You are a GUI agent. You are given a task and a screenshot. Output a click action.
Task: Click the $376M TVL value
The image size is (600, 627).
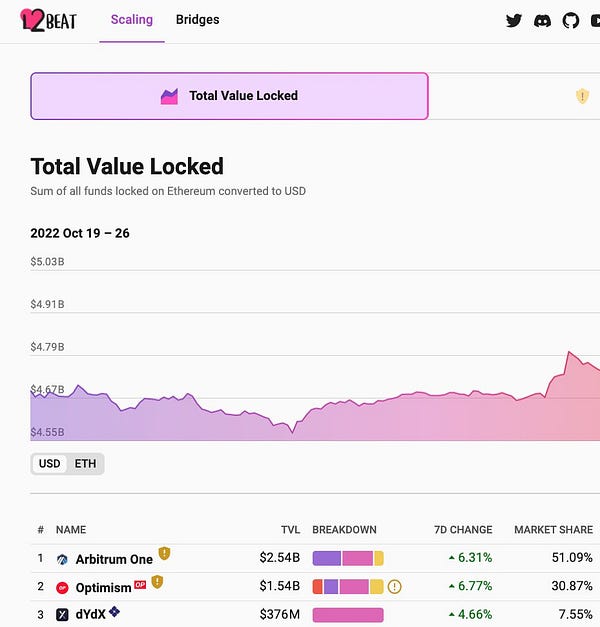[x=280, y=614]
